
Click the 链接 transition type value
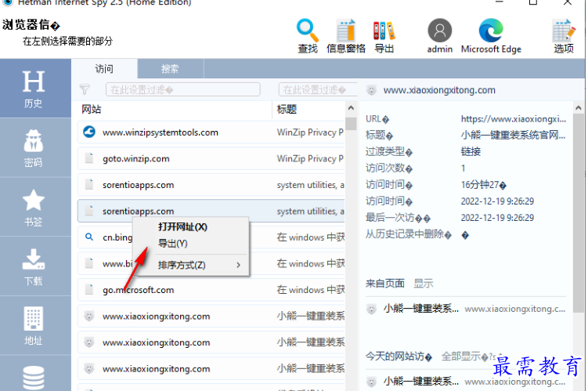click(x=471, y=151)
